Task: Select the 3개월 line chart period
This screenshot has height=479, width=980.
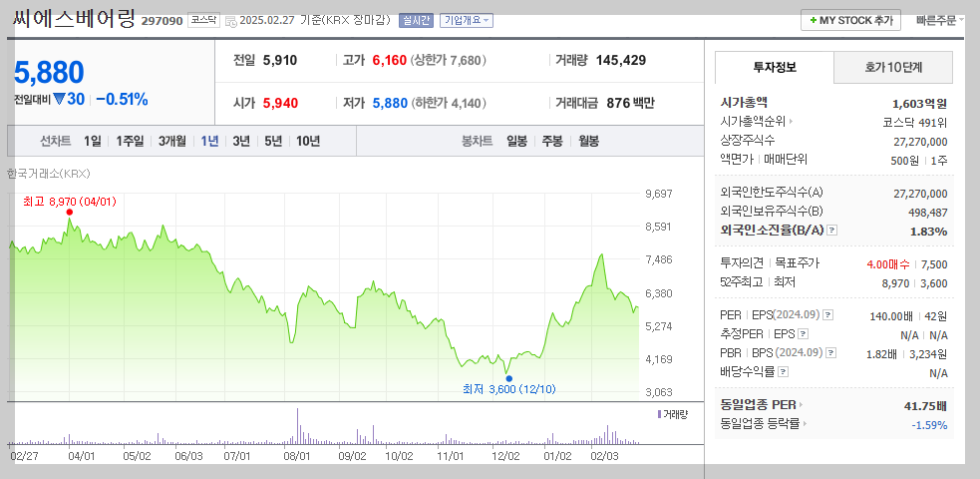Action: (171, 142)
